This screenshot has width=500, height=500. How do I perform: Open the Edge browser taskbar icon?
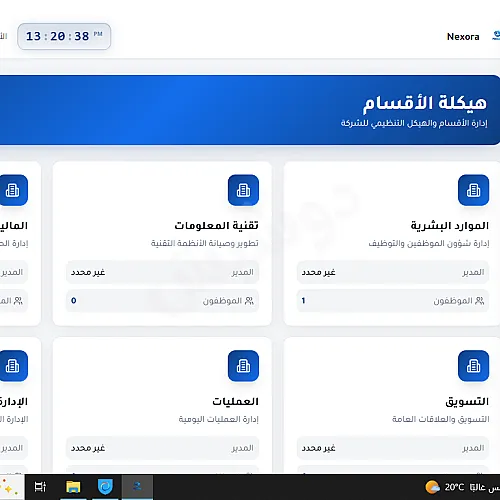(105, 487)
